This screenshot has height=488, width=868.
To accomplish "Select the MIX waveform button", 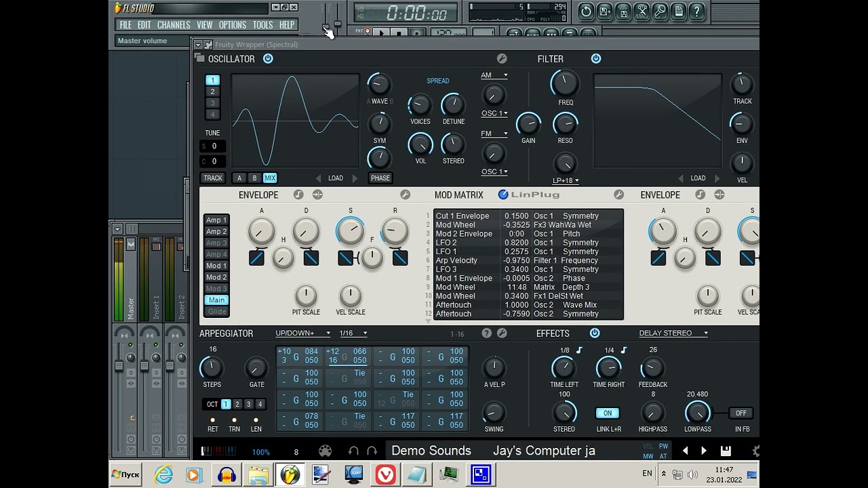I will (x=270, y=178).
